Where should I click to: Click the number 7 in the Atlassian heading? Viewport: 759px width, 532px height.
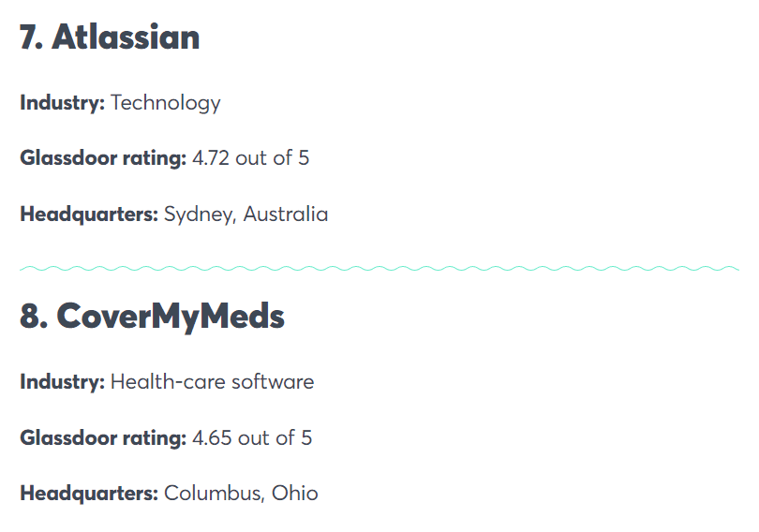[30, 37]
